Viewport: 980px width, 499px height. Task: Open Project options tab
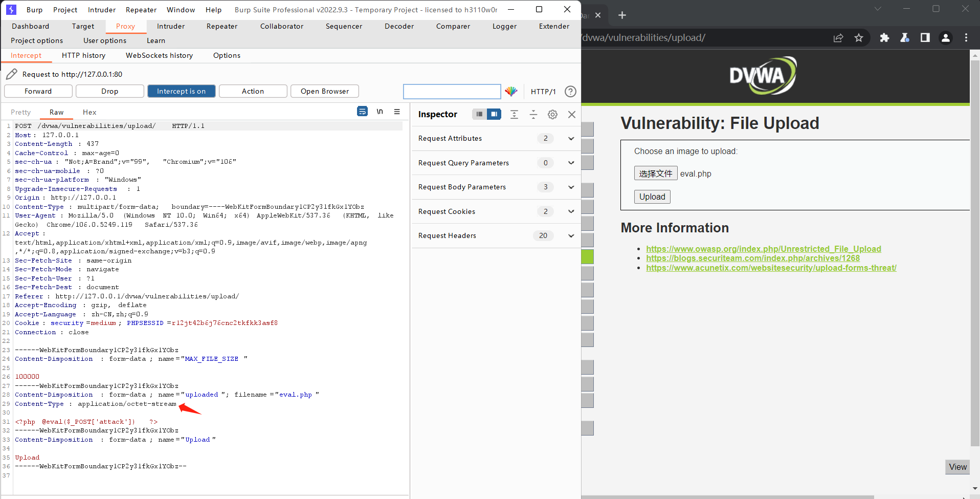pyautogui.click(x=37, y=40)
